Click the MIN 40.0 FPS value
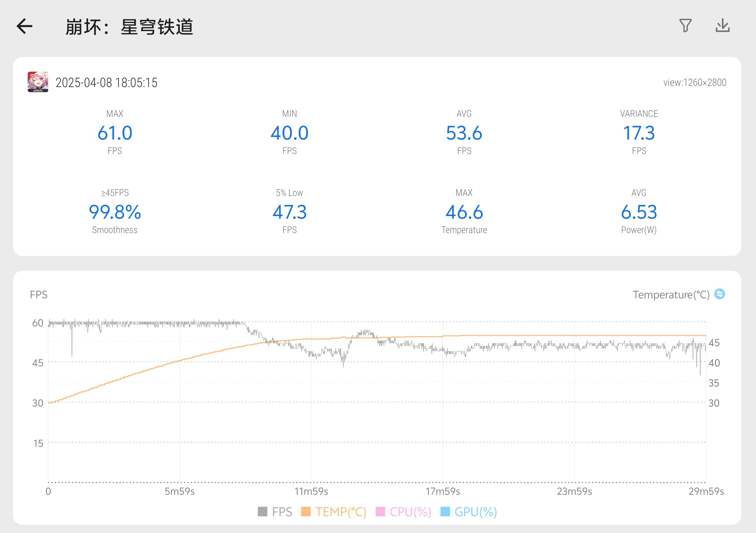756x533 pixels. [x=289, y=133]
